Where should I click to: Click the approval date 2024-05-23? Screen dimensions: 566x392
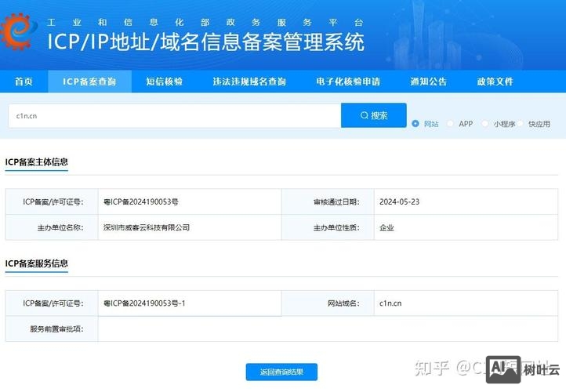[399, 201]
